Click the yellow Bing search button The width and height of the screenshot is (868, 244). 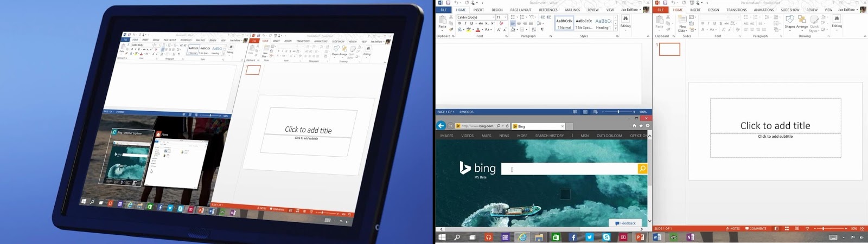point(642,169)
